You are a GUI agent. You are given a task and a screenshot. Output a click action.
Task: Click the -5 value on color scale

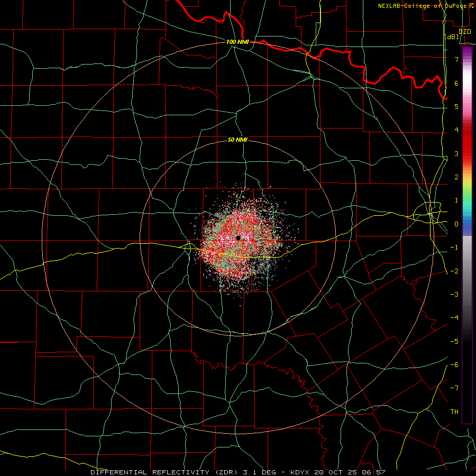pos(454,341)
